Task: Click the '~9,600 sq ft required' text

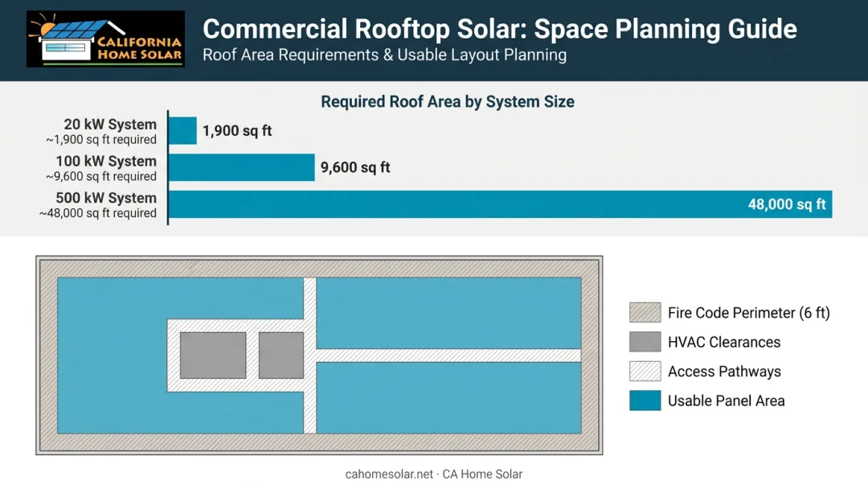Action: coord(101,176)
